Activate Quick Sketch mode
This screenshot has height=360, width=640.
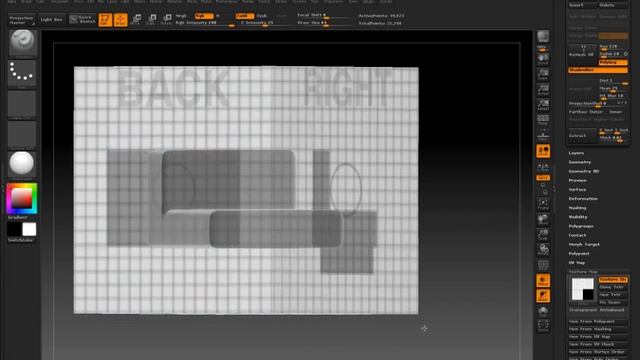tap(82, 20)
